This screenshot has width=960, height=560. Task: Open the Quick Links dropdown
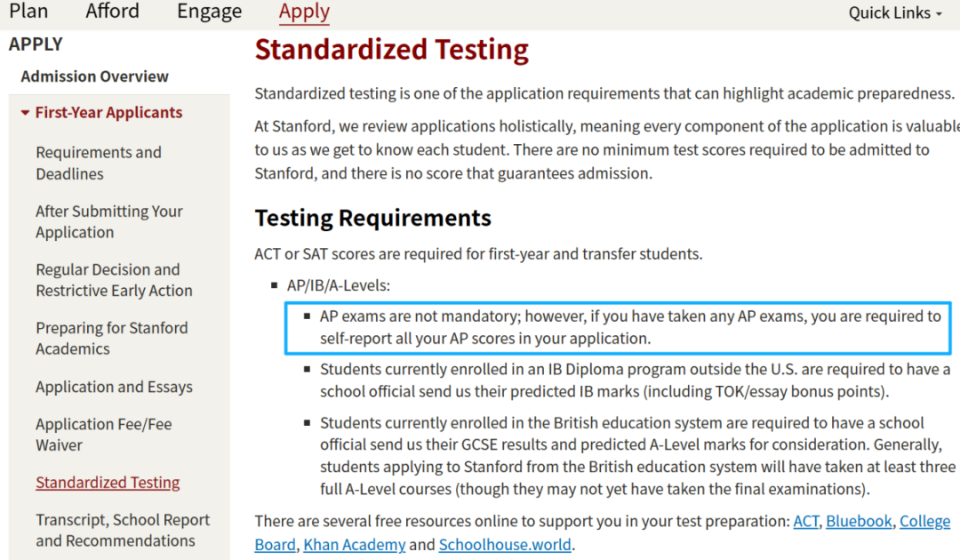[894, 12]
